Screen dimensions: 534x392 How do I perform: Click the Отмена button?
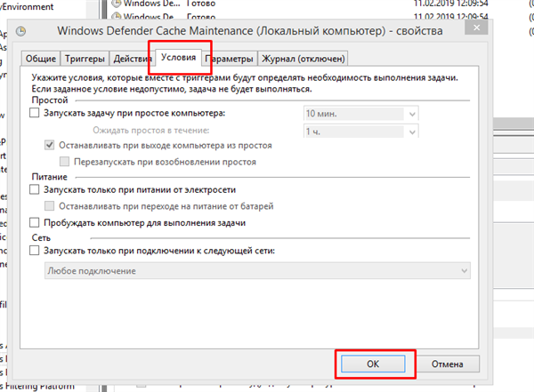(447, 364)
